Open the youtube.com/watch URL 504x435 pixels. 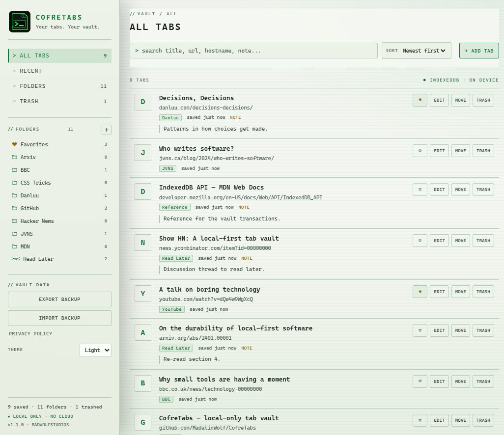206,299
